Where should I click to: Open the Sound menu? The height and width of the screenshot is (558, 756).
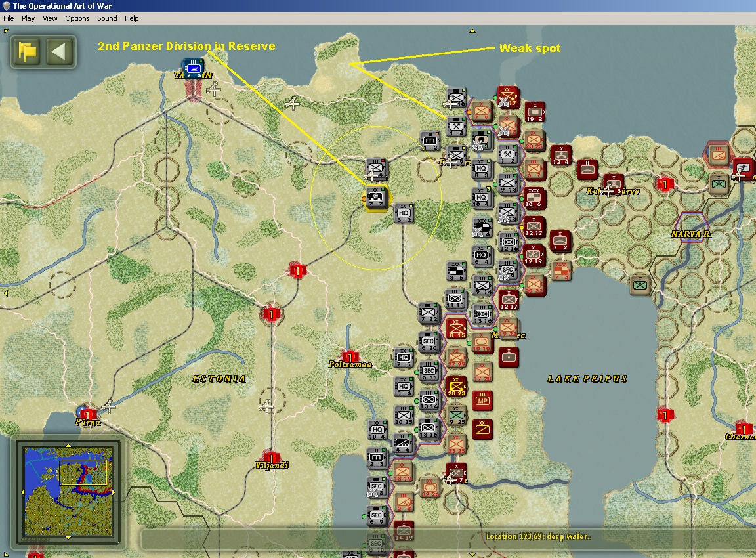click(x=107, y=18)
